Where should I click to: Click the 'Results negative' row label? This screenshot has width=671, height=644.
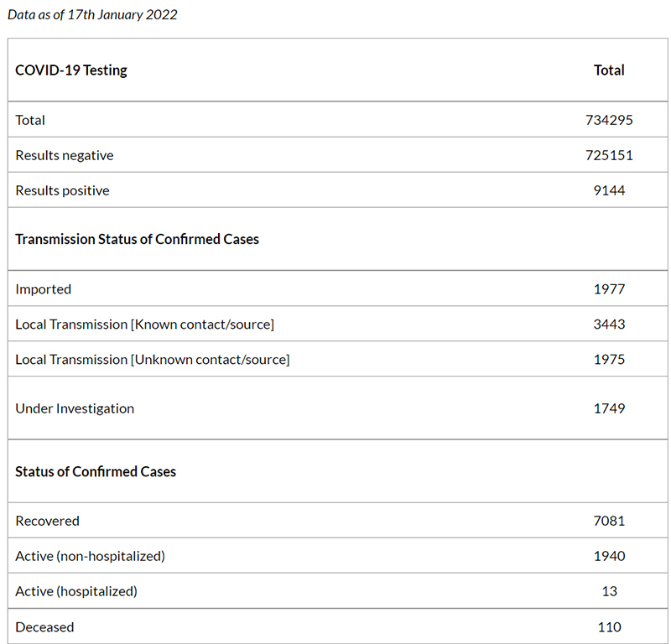(65, 155)
